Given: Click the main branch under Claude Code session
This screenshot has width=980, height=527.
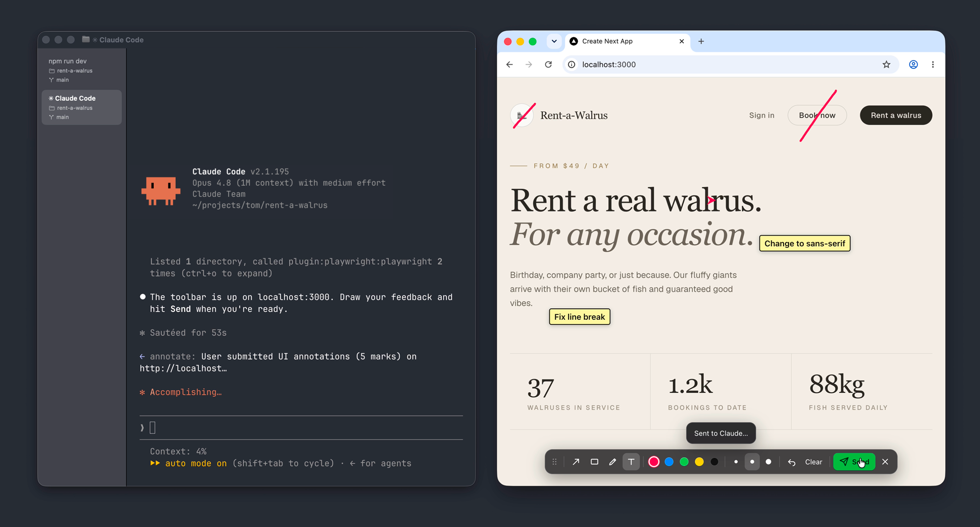Looking at the screenshot, I should pyautogui.click(x=59, y=117).
